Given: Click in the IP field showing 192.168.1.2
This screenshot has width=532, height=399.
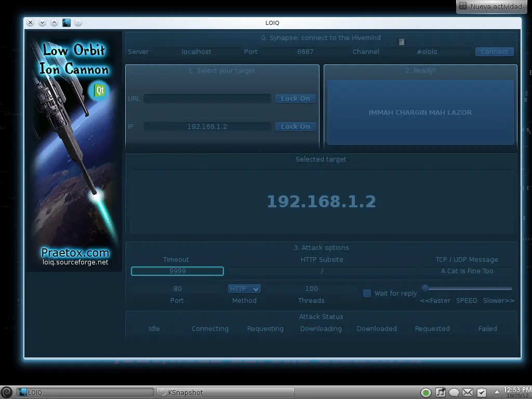Looking at the screenshot, I should tap(207, 127).
